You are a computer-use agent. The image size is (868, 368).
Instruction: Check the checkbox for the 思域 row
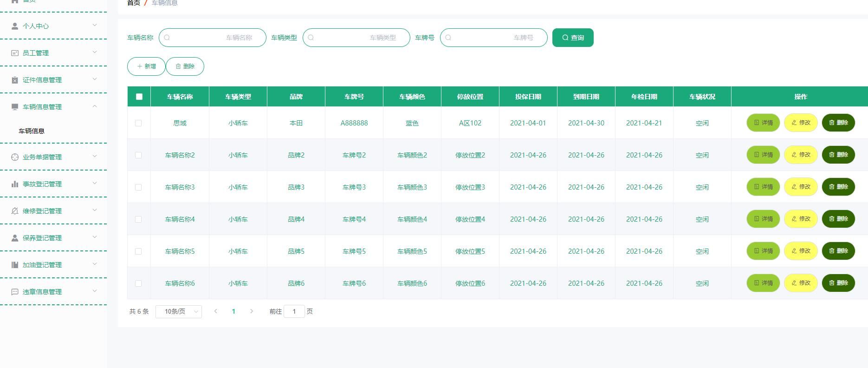click(138, 123)
